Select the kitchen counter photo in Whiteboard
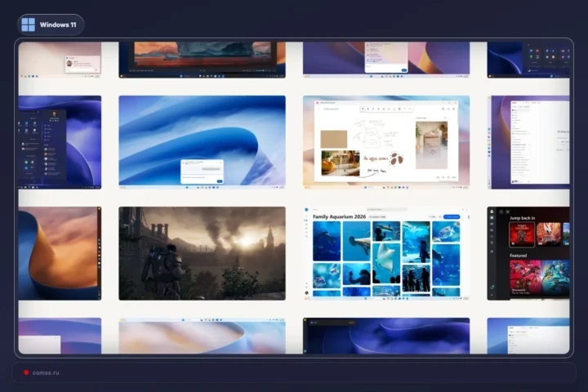588x392 pixels. click(341, 163)
